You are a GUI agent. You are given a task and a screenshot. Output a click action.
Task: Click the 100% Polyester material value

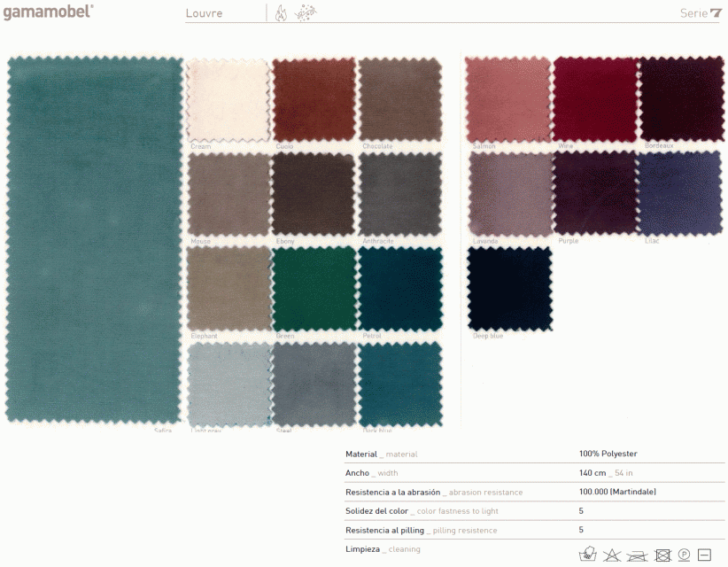pyautogui.click(x=608, y=454)
